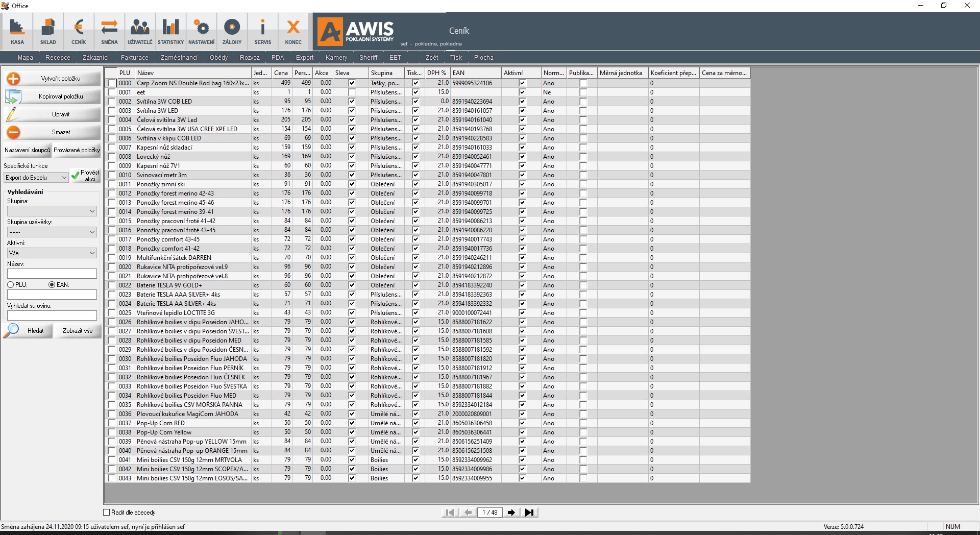Go to the last page arrow
Viewport: 980px width, 535px height.
(x=529, y=513)
